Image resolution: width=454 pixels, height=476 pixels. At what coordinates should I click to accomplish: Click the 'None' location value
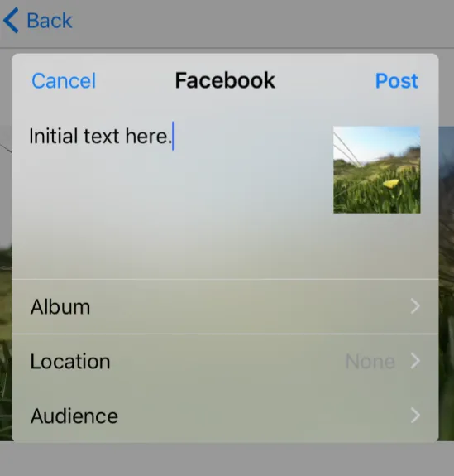point(370,361)
